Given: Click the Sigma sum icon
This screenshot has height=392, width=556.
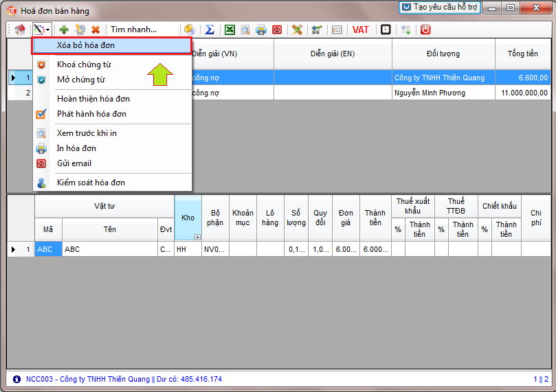Looking at the screenshot, I should [x=210, y=30].
